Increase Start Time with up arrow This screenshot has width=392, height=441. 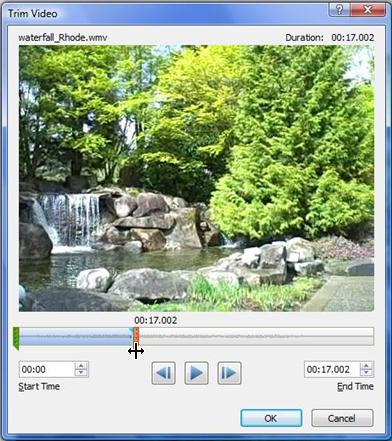[81, 366]
